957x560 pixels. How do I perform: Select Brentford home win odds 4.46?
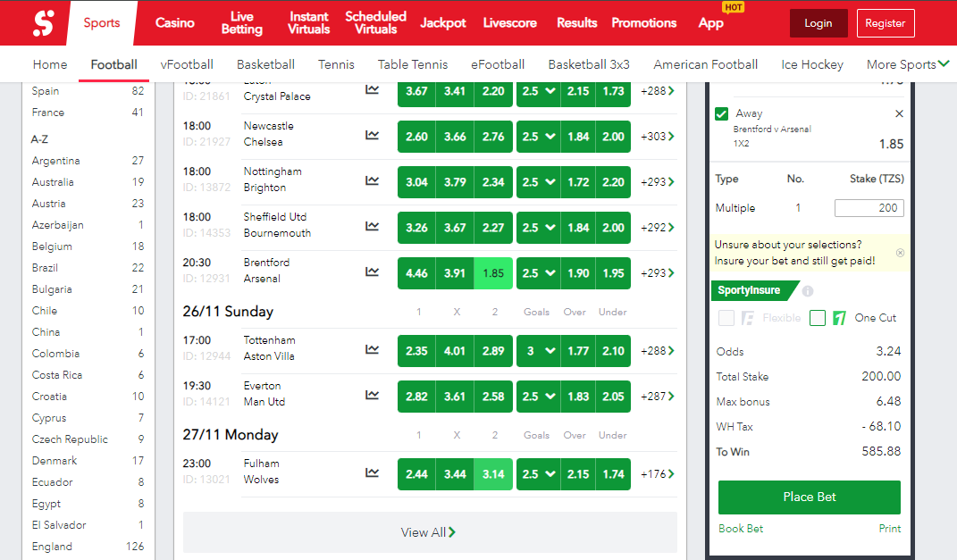(x=416, y=273)
